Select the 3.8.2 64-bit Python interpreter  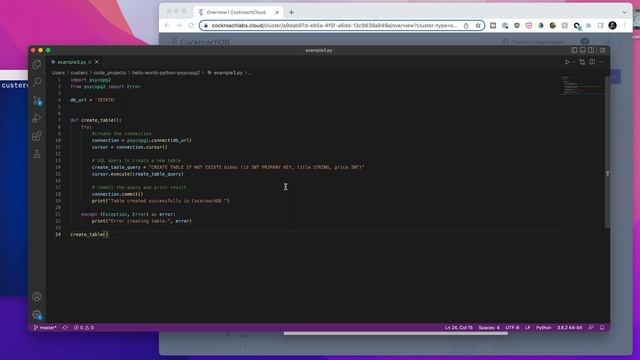coord(569,328)
